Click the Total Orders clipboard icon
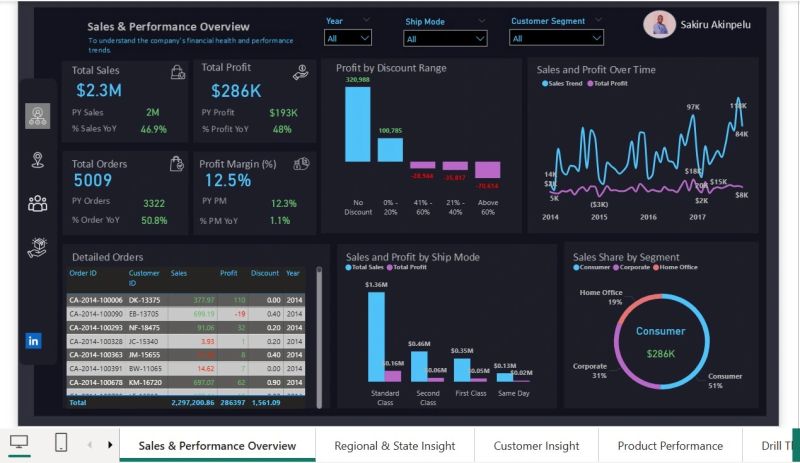Viewport: 800px width, 463px height. [177, 163]
